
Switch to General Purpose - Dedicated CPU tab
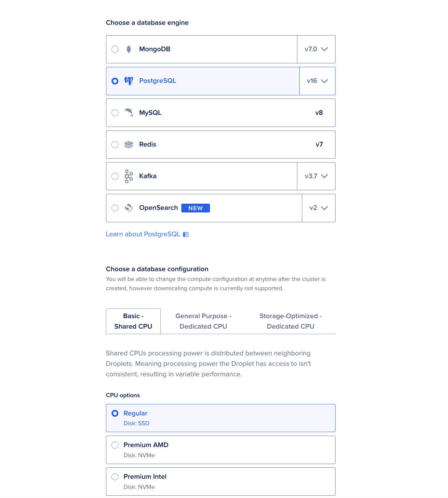click(203, 321)
